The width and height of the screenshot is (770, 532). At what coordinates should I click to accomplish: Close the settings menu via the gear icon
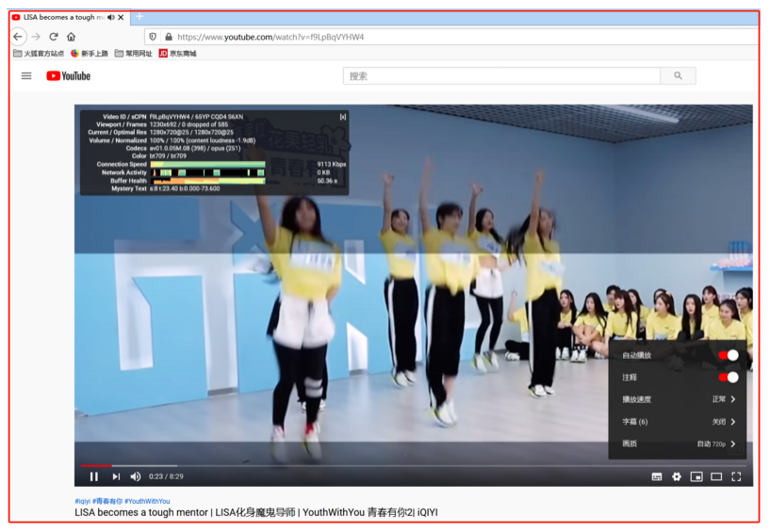[677, 476]
